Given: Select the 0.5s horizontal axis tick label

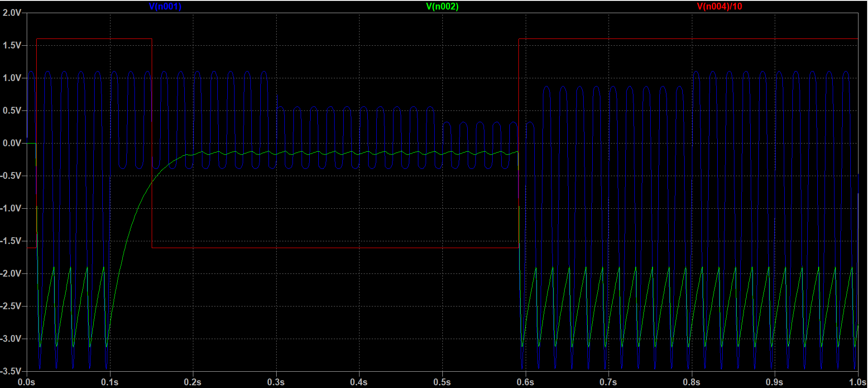Looking at the screenshot, I should 442,382.
